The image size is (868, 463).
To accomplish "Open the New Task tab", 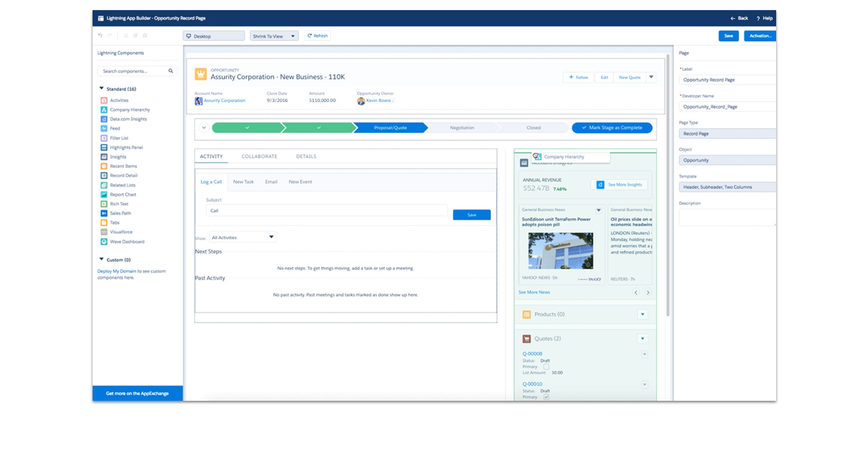I will (x=243, y=182).
